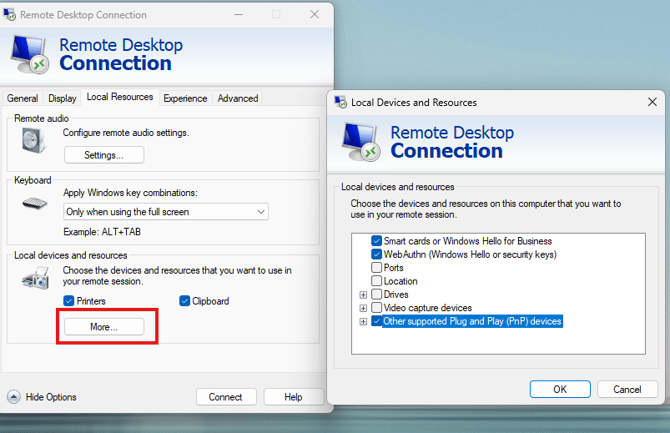
Task: Expand the Drives tree node
Action: click(363, 295)
